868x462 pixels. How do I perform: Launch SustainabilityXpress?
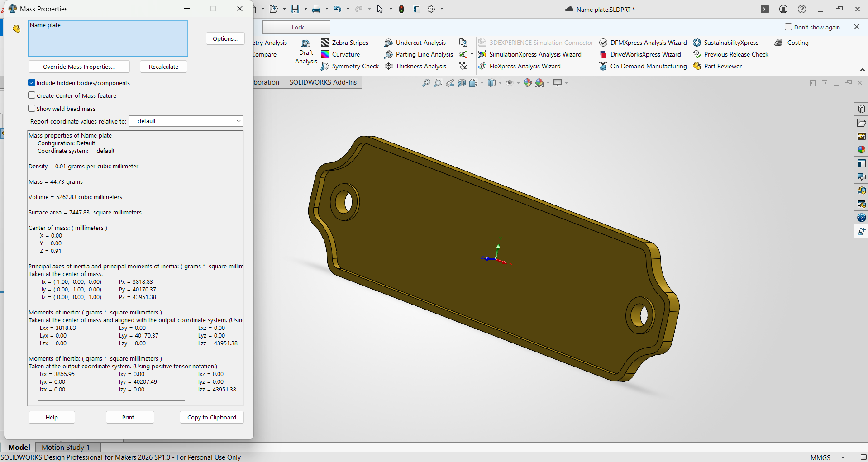point(725,43)
